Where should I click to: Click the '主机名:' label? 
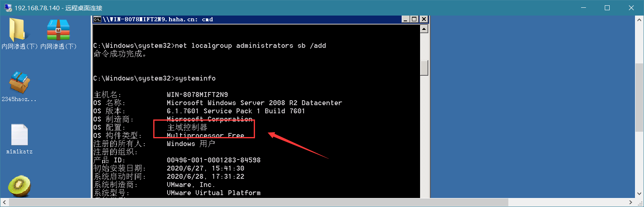[107, 94]
